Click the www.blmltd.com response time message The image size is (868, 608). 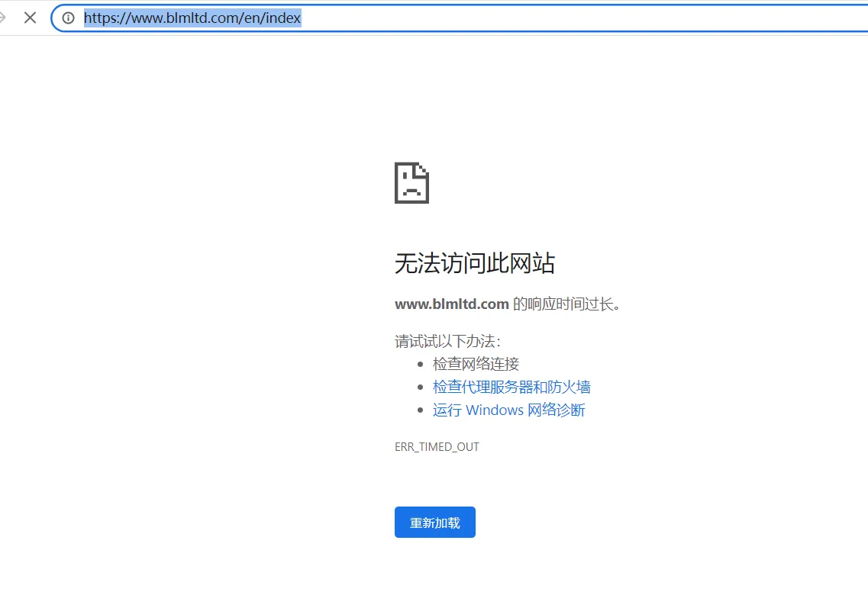click(508, 304)
